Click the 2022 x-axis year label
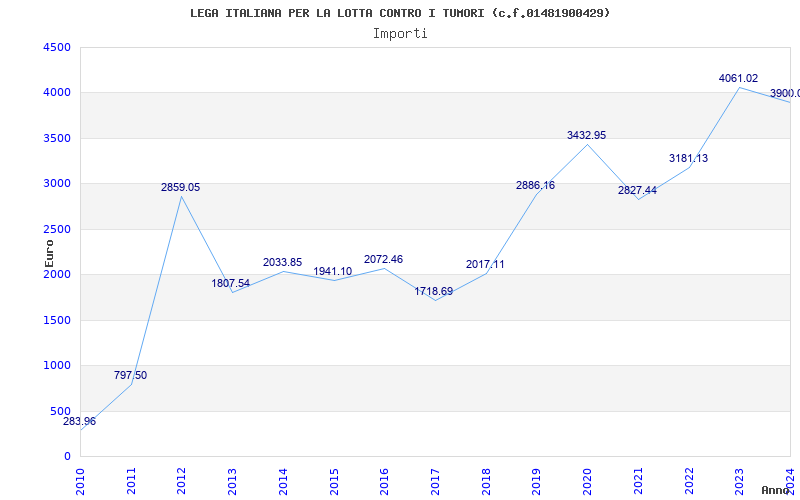 (x=689, y=482)
